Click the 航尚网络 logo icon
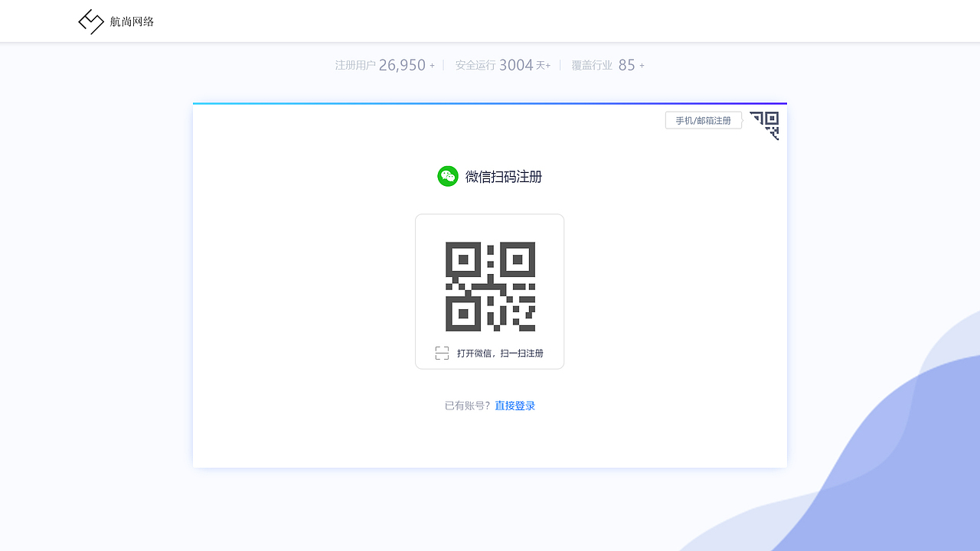The height and width of the screenshot is (551, 980). [x=91, y=21]
